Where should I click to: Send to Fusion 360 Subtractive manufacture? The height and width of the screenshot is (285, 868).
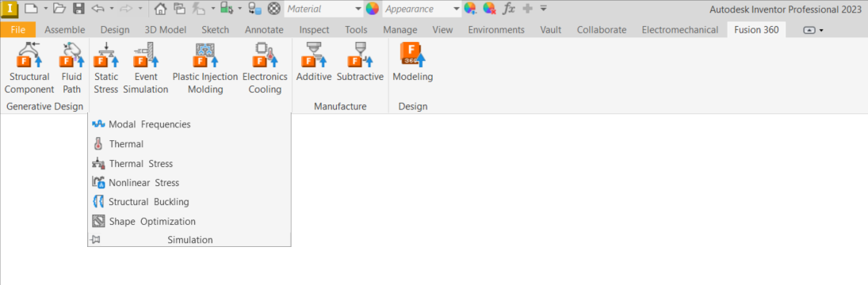pos(360,63)
